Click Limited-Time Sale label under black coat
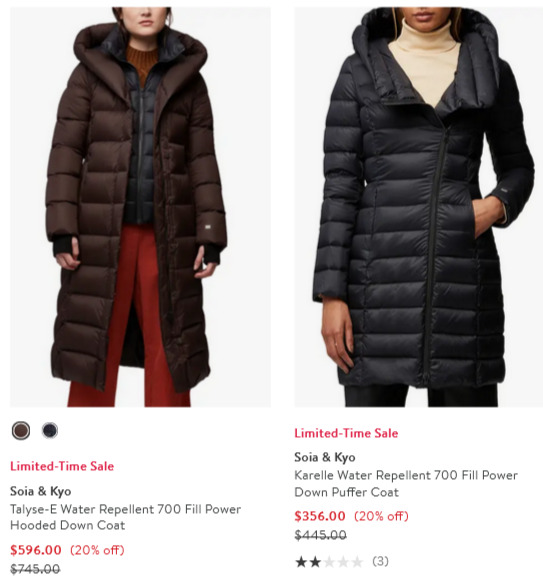 coord(346,433)
